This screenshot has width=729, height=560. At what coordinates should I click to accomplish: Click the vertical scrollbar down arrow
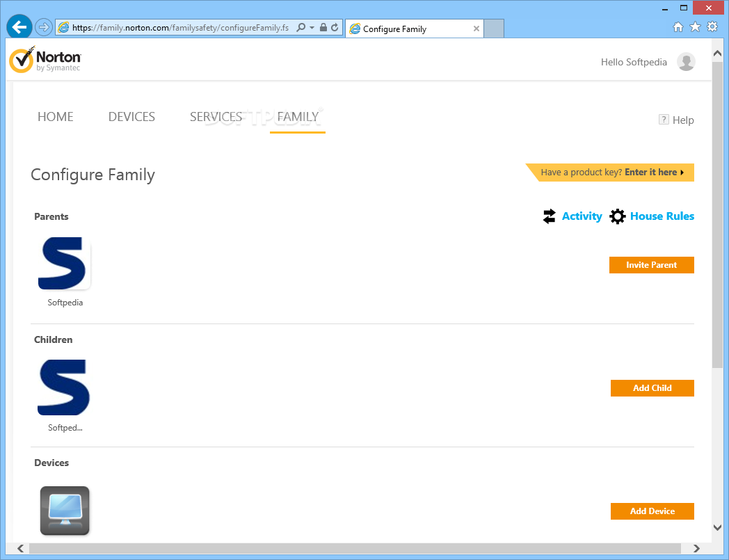(717, 527)
